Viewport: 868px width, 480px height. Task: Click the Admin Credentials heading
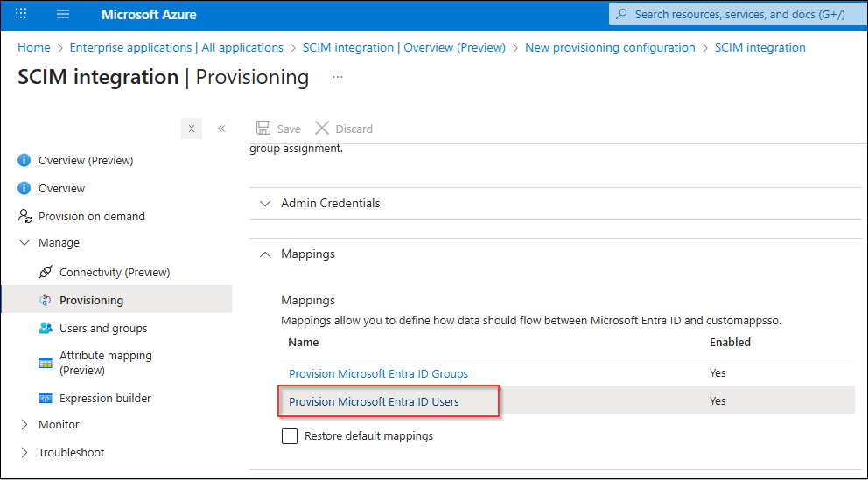[x=331, y=204]
